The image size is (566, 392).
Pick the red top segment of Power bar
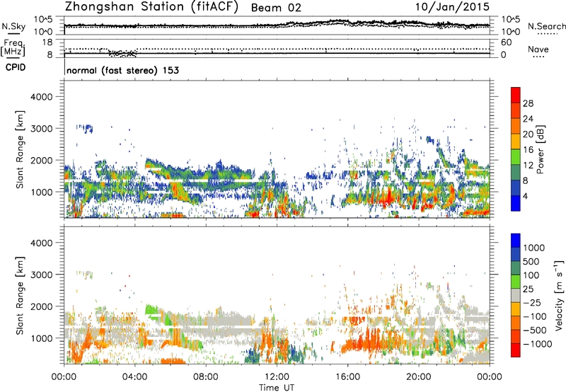516,96
